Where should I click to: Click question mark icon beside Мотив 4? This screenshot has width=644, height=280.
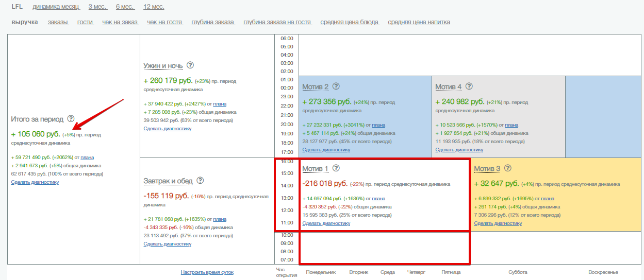469,86
